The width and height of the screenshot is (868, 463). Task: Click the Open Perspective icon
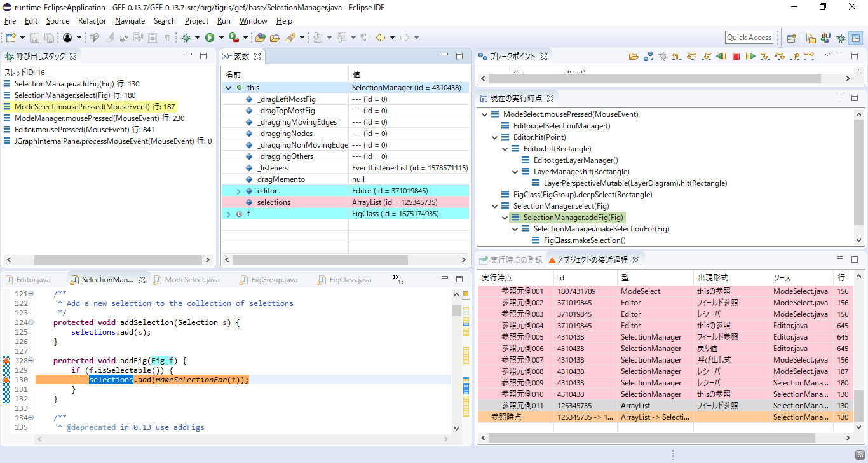tap(791, 38)
